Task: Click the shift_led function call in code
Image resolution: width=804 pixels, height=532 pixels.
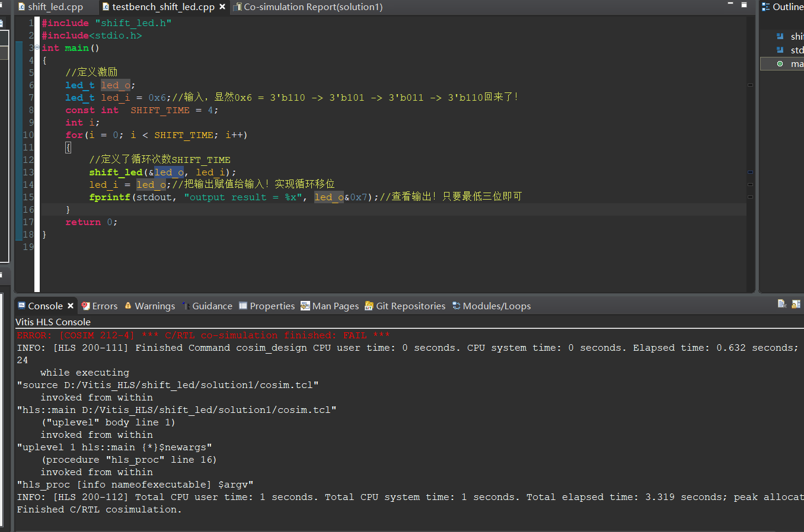Action: [116, 172]
